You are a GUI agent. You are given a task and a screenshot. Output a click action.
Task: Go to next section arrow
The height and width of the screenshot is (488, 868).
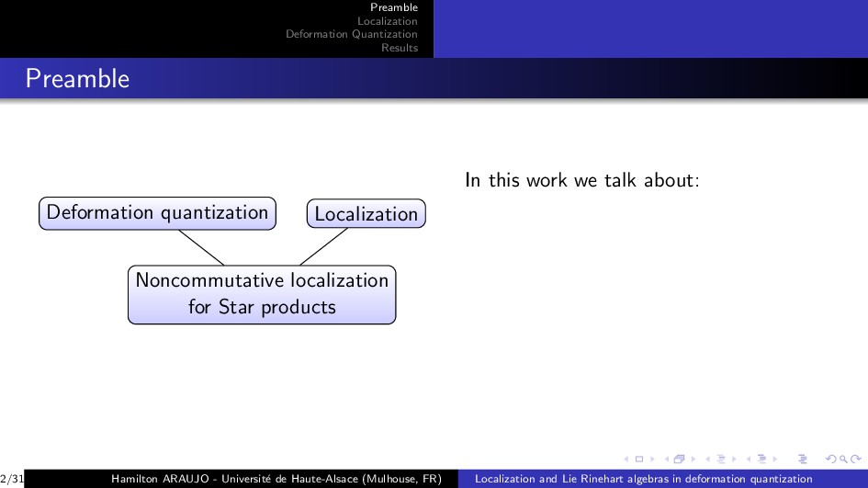point(775,460)
